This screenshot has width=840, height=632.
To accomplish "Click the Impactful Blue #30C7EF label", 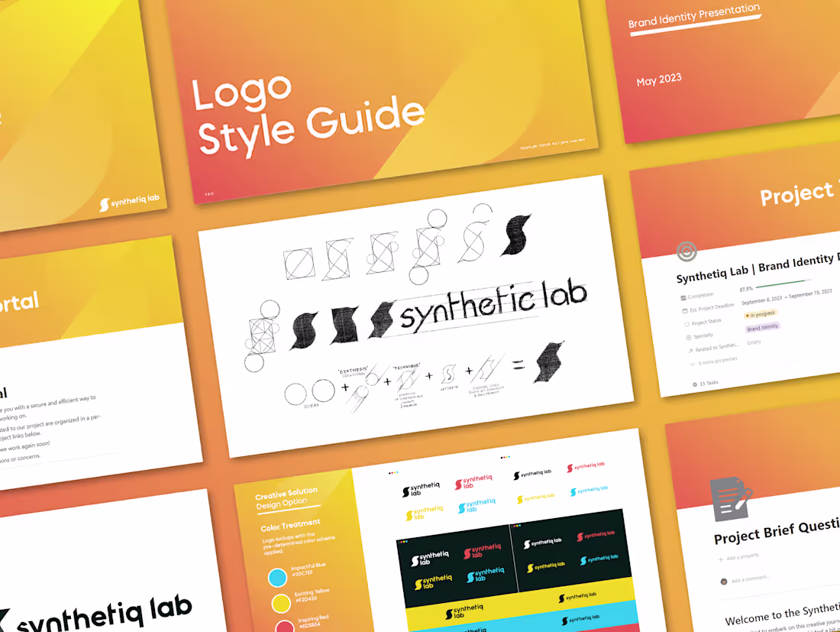I will pyautogui.click(x=308, y=569).
